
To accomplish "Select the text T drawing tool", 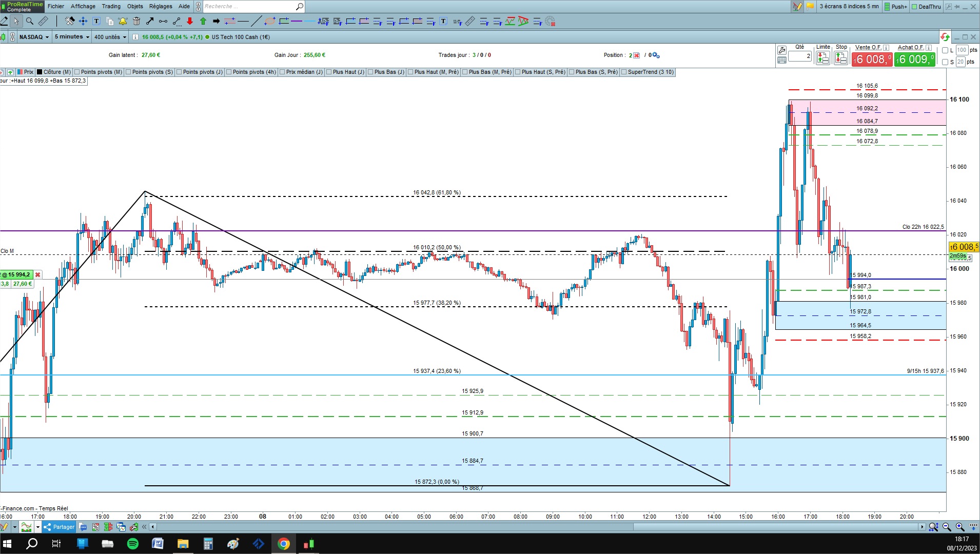I will click(x=96, y=21).
